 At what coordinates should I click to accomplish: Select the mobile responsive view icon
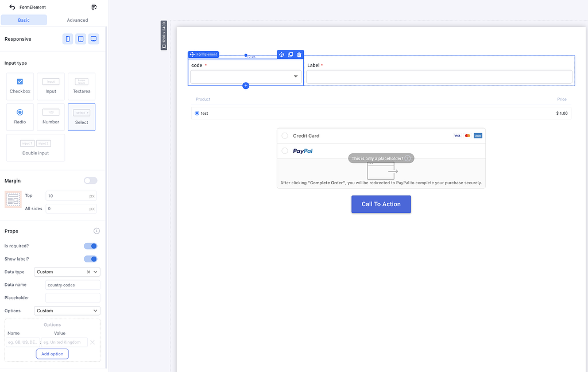[x=68, y=39]
